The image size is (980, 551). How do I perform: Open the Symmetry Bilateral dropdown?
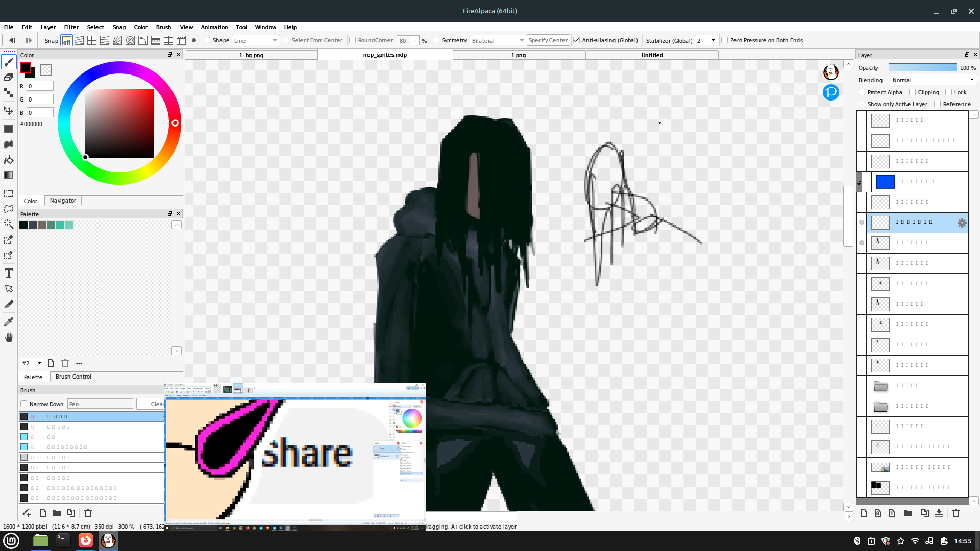tap(498, 40)
